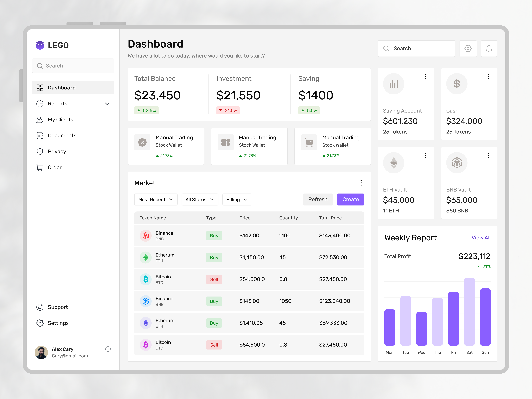The image size is (532, 399).
Task: Open My Clients from sidebar
Action: coord(60,119)
